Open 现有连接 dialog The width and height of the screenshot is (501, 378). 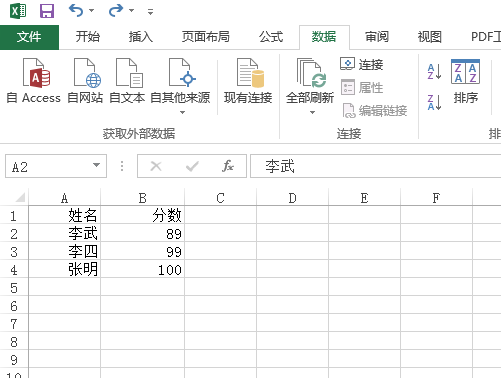[248, 81]
